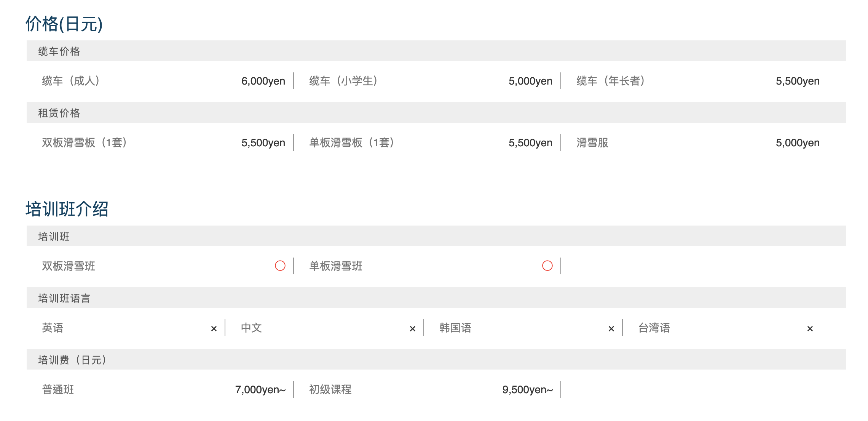Click the 单板滑雪班 label
The width and height of the screenshot is (868, 421).
tap(336, 266)
